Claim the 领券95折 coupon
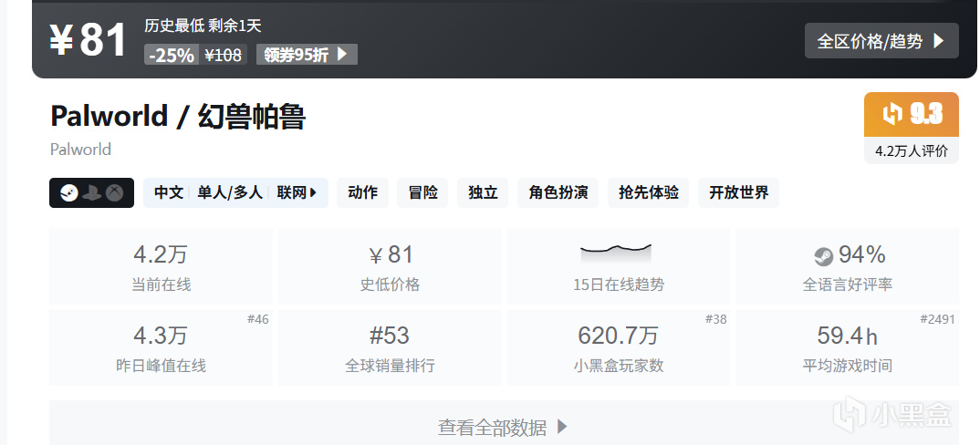 pyautogui.click(x=307, y=55)
